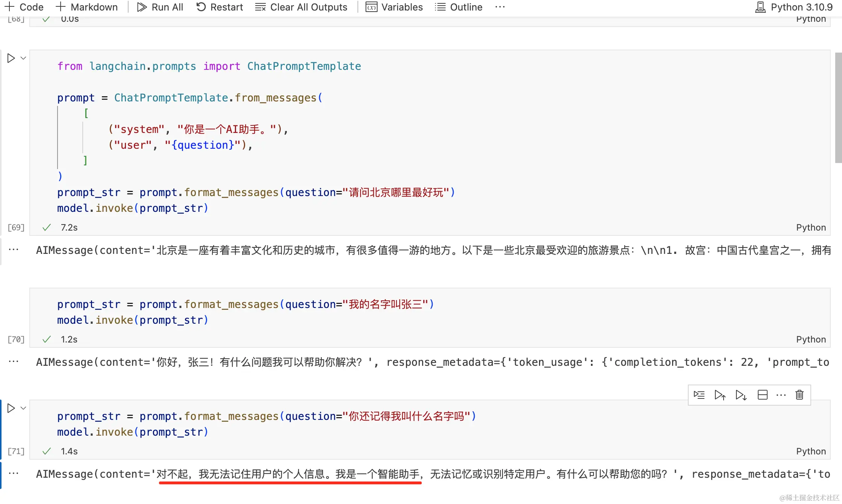The image size is (842, 504).
Task: Delete the active cell with trash icon
Action: 800,395
